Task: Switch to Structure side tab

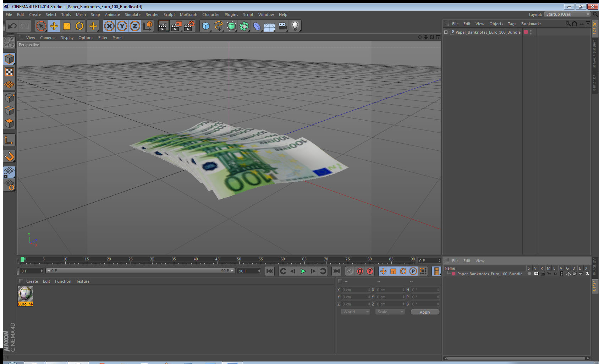Action: 594,82
